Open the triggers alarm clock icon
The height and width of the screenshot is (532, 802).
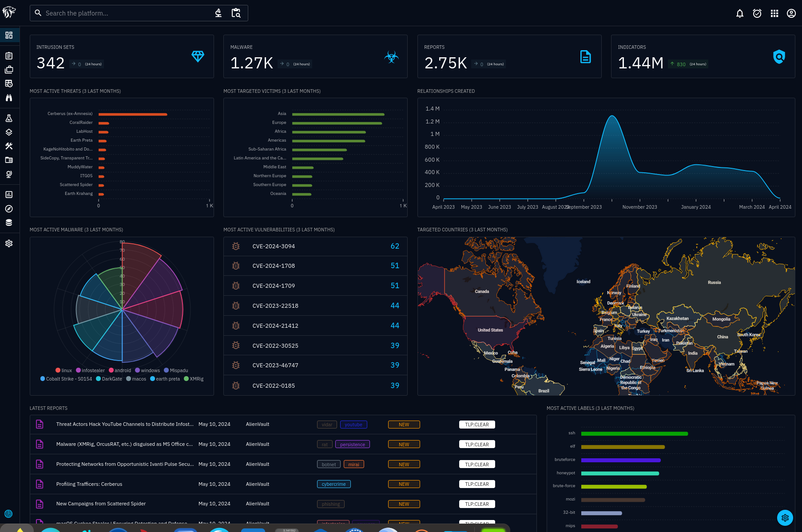tap(757, 13)
